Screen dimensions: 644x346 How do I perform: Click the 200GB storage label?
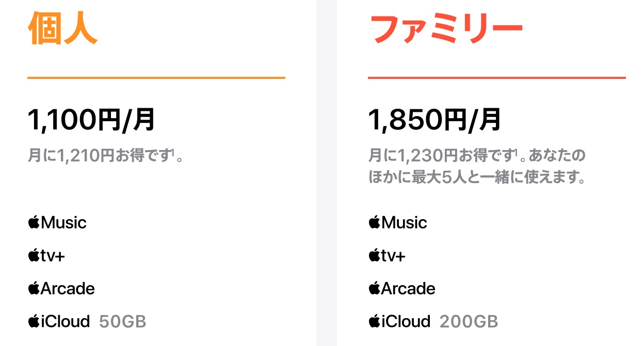[469, 322]
